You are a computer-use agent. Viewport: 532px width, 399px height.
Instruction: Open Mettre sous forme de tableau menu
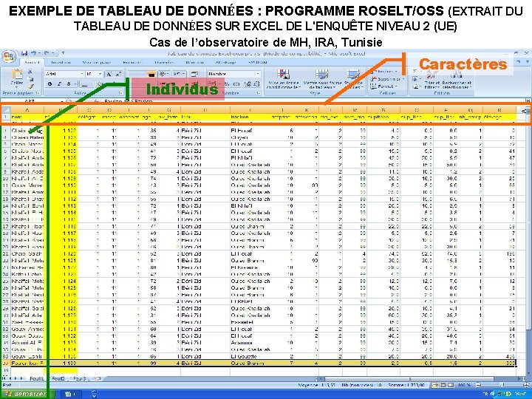click(x=321, y=79)
